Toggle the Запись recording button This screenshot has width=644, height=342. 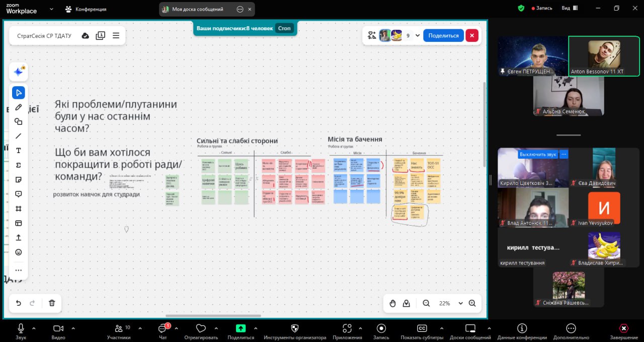(x=381, y=331)
